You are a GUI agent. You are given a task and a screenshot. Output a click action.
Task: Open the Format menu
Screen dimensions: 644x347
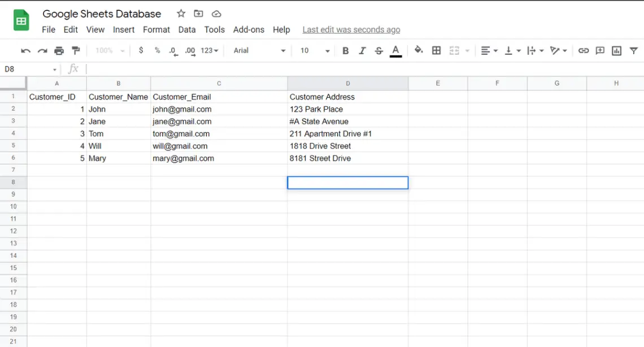156,29
